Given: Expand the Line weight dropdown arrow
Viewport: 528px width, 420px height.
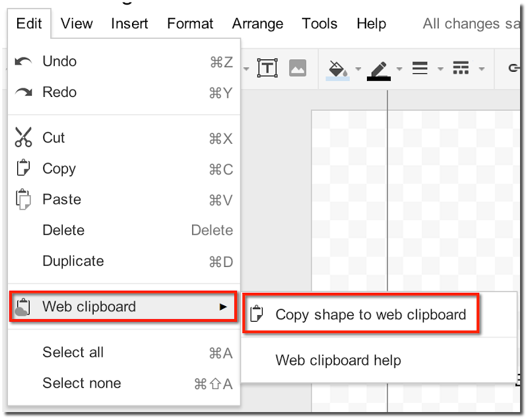Looking at the screenshot, I should click(x=440, y=69).
